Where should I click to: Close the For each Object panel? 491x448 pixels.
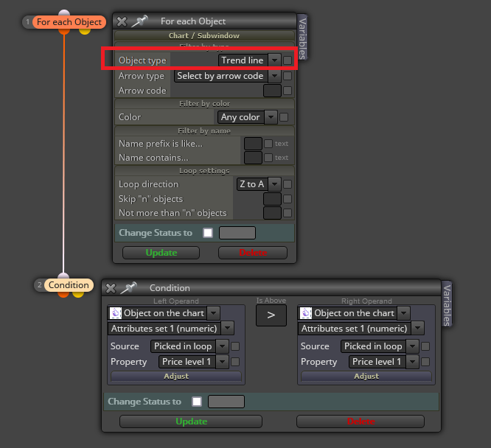[122, 21]
